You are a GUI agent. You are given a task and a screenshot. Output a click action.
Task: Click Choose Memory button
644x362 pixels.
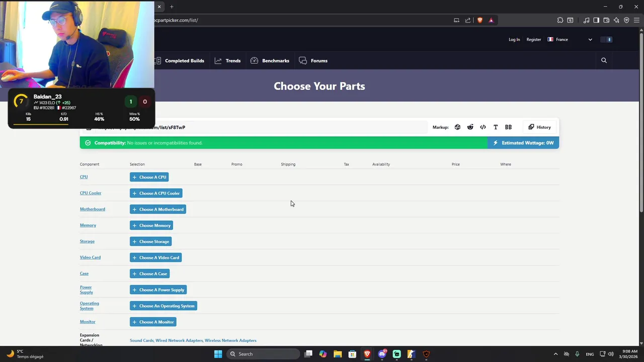(151, 225)
